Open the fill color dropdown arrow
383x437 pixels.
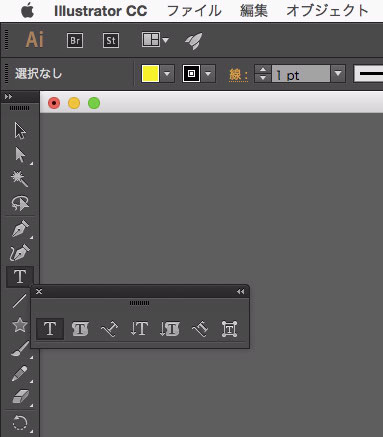point(167,73)
